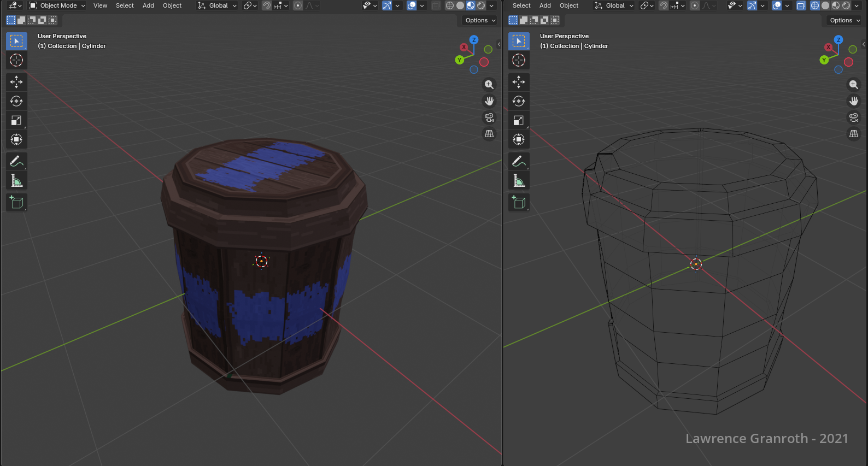The height and width of the screenshot is (466, 868).
Task: Click the zoom magnifier icon in right viewport
Action: 854,85
